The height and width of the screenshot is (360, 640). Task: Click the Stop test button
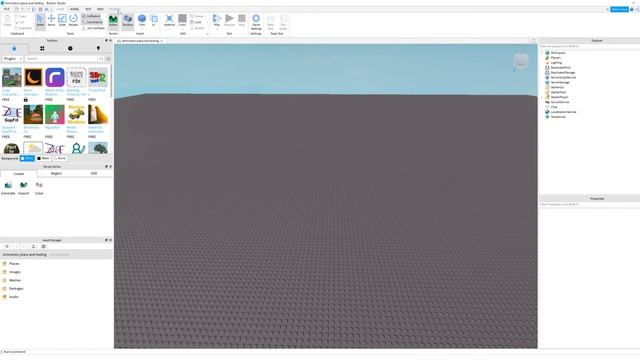click(x=242, y=20)
